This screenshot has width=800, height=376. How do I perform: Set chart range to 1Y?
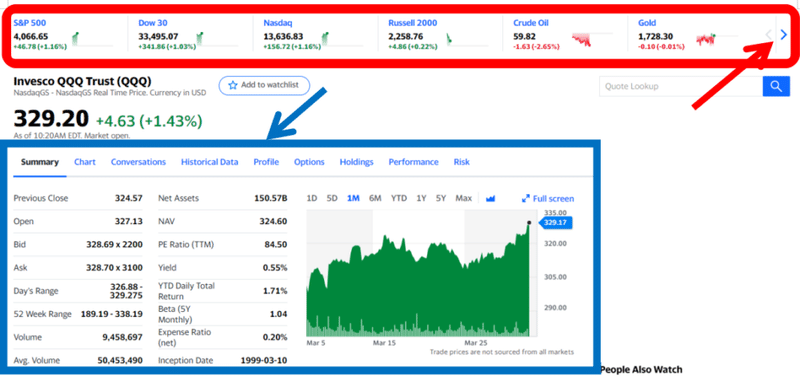coord(421,198)
